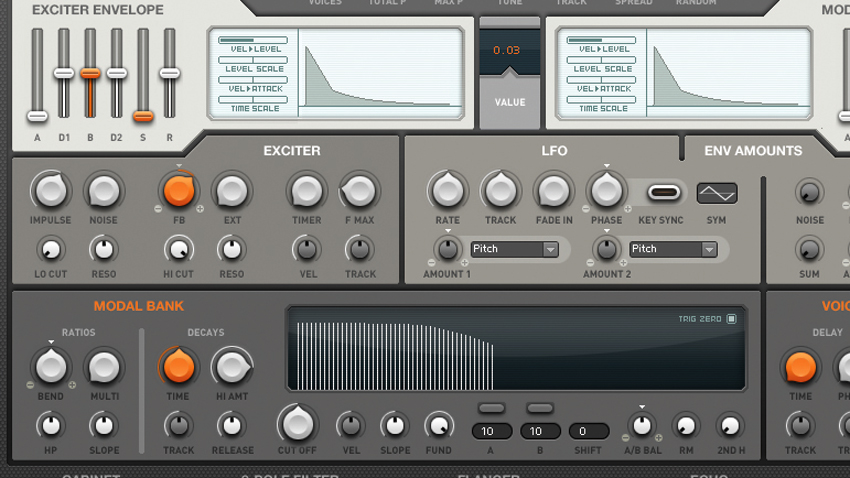Click the SHIFT value field
The height and width of the screenshot is (478, 850).
click(589, 431)
